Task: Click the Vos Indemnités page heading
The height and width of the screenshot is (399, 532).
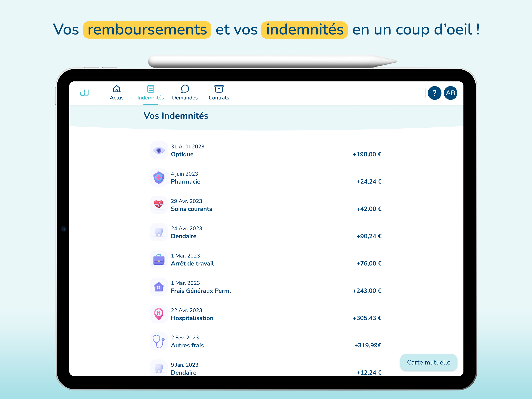Action: (x=176, y=116)
